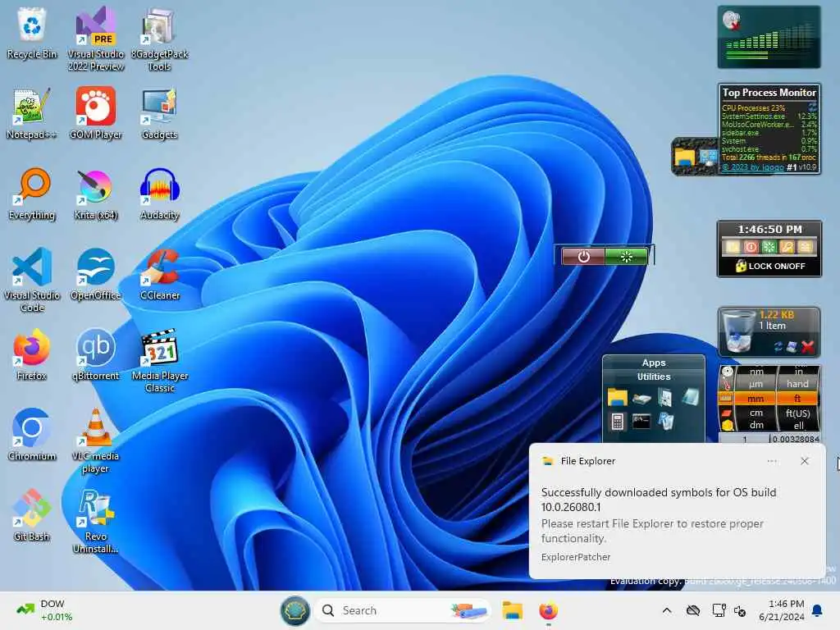This screenshot has width=840, height=630.
Task: Open the '2023 by Igogo' link
Action: (752, 167)
